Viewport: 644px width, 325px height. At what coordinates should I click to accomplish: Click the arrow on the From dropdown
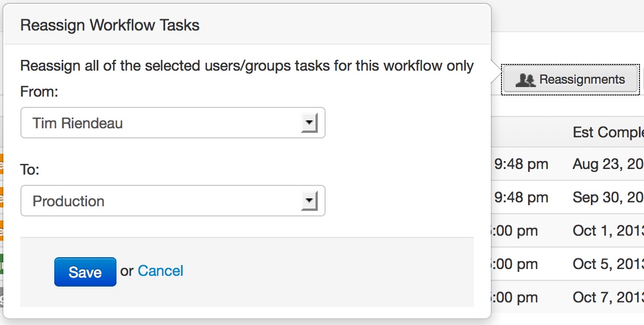tap(309, 123)
